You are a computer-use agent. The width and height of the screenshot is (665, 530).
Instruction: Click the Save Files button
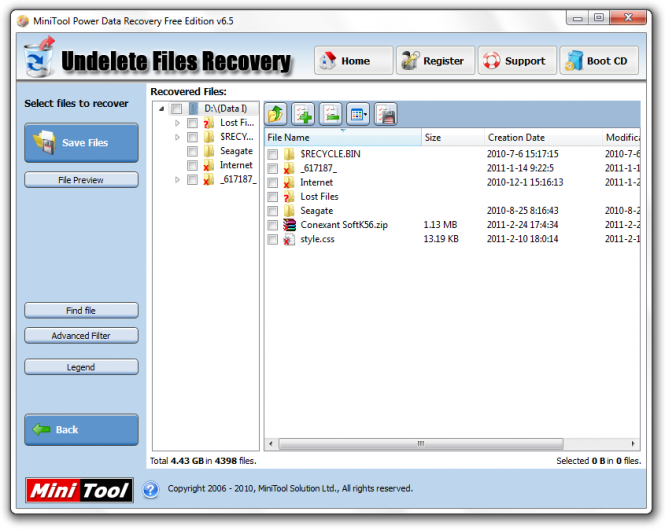81,143
